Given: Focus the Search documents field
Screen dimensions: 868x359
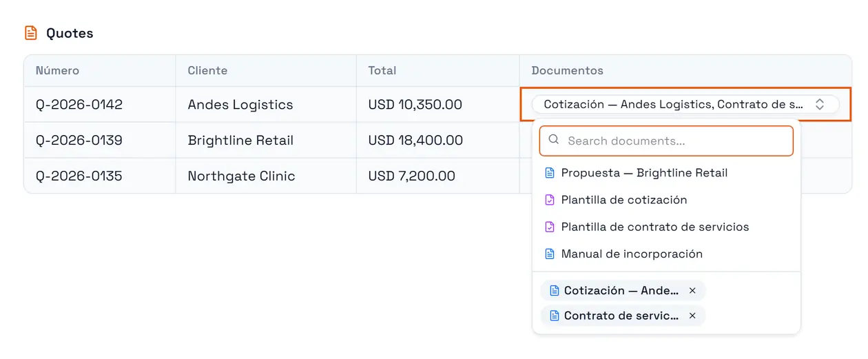Looking at the screenshot, I should coord(666,141).
